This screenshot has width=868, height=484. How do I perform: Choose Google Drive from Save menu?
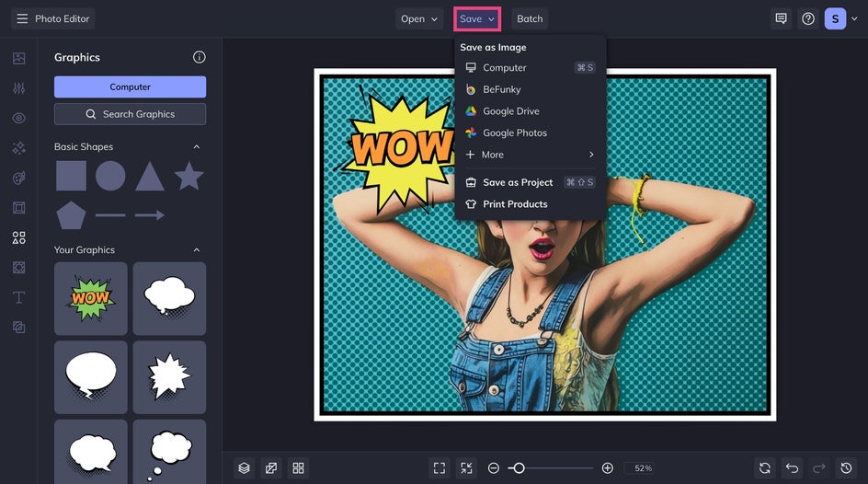click(x=511, y=111)
